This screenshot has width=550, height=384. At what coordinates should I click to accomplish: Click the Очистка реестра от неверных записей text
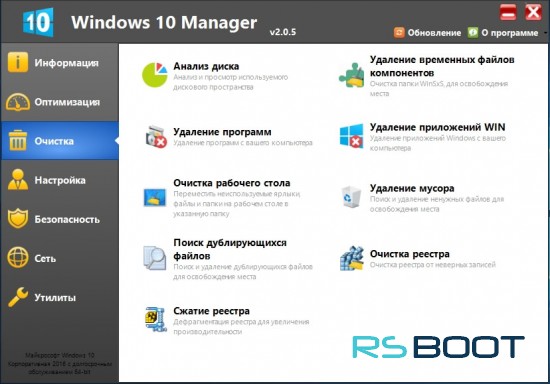point(433,265)
